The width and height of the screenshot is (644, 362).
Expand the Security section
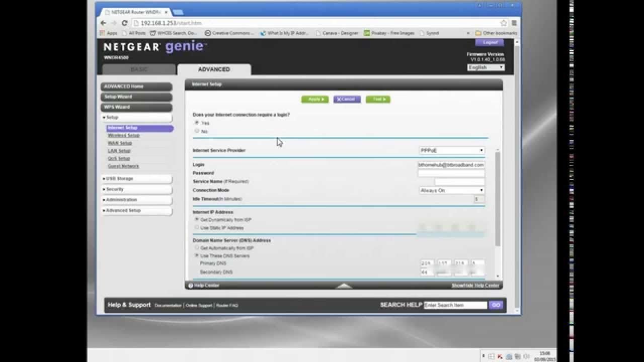click(136, 189)
